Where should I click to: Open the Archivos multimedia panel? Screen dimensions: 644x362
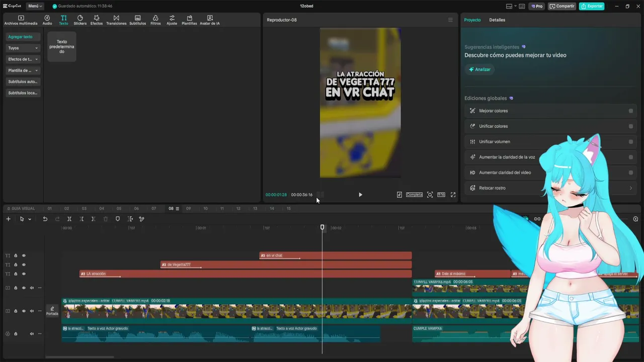(x=21, y=20)
